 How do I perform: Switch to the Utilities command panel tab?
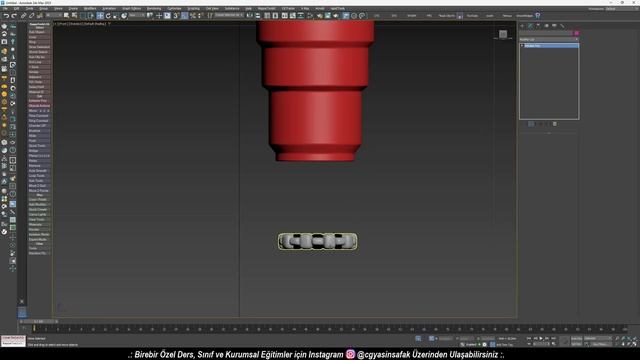(562, 26)
